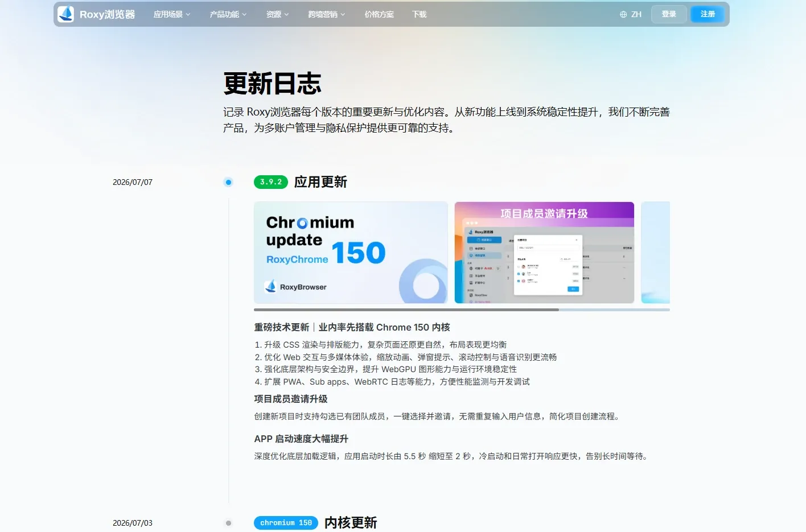Click the APP 启动速度大幅提升 subheading
Screen dimensions: 806x532
[301, 439]
